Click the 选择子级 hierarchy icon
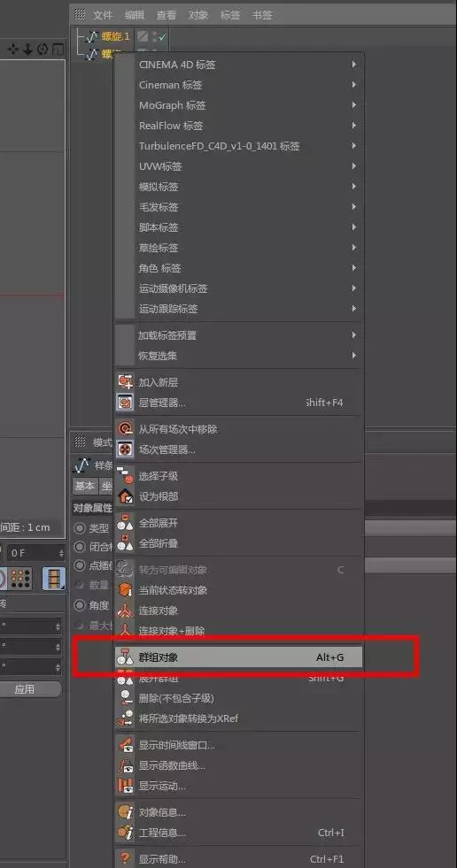The width and height of the screenshot is (457, 868). (126, 475)
